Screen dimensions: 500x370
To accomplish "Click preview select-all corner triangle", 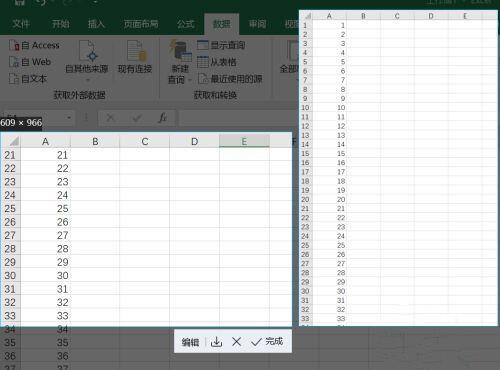I will 307,16.
